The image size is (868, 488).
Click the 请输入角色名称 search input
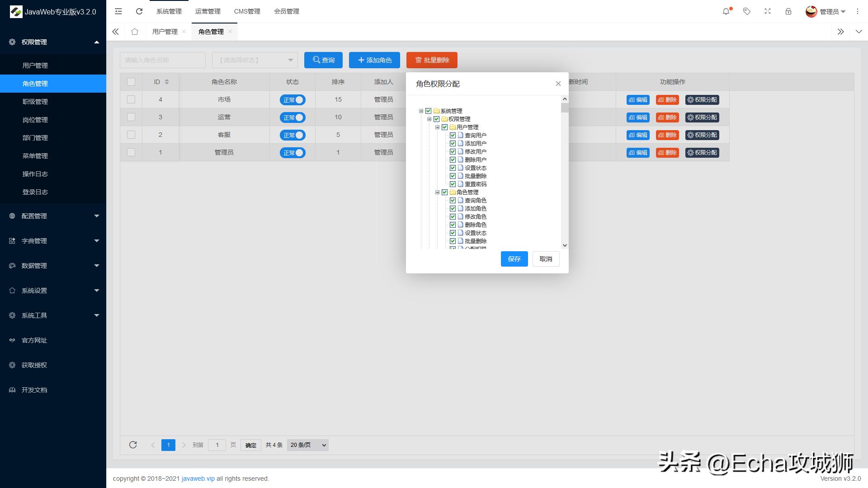pyautogui.click(x=163, y=60)
